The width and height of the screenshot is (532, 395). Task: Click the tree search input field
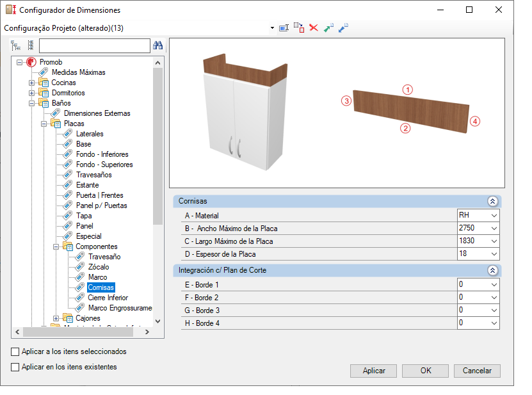pyautogui.click(x=95, y=45)
